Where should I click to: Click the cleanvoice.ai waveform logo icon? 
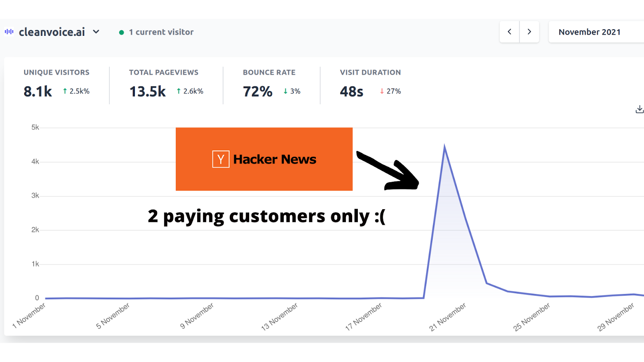[9, 32]
